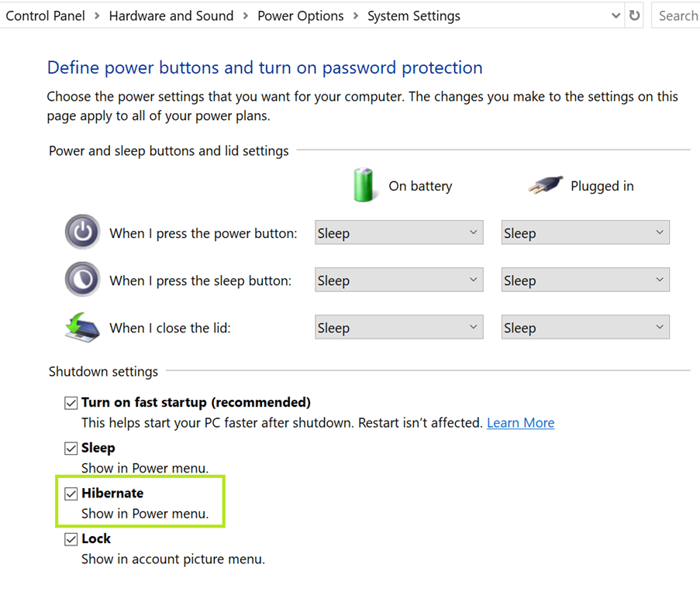Click the laptop lid close icon
Image resolution: width=700 pixels, height=595 pixels.
point(82,327)
